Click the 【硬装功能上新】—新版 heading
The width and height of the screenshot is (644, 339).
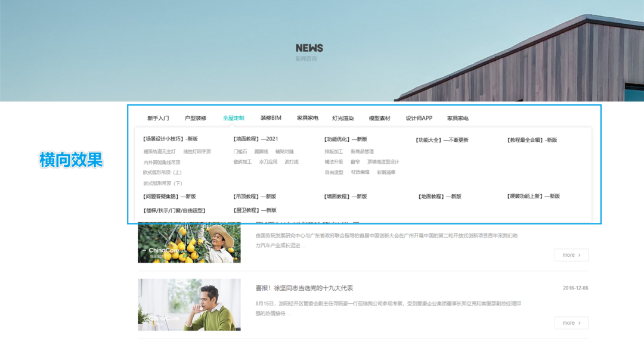[x=533, y=196]
